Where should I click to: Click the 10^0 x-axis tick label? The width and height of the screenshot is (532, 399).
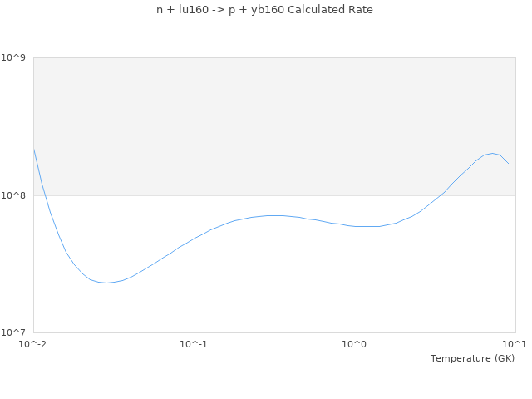pyautogui.click(x=354, y=344)
